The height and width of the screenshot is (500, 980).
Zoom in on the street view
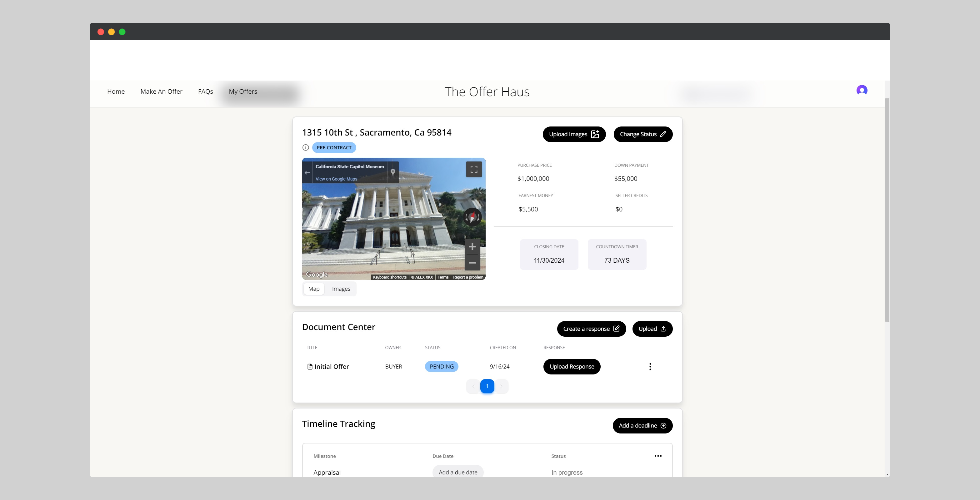472,247
